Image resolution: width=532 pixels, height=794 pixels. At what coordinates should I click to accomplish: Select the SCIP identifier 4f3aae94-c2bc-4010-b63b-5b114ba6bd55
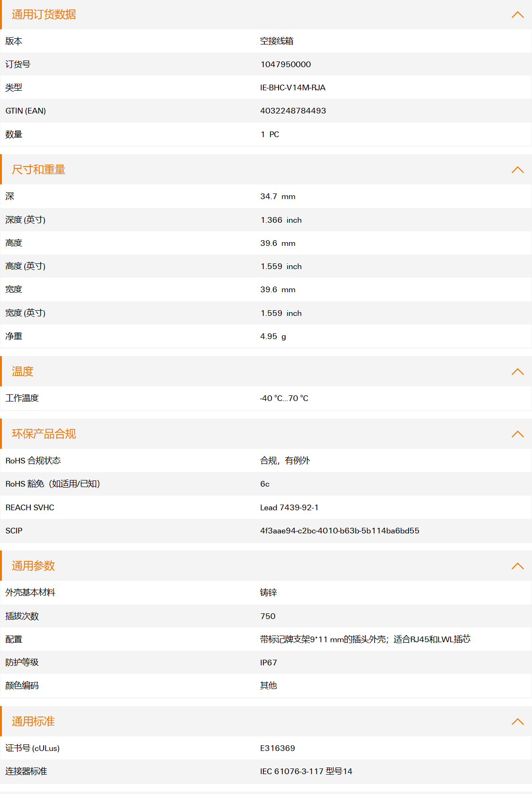pyautogui.click(x=340, y=531)
